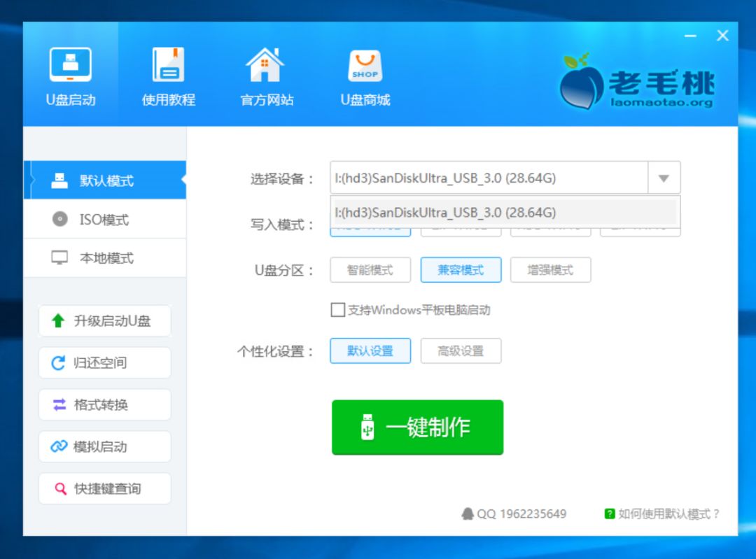
Task: Select 本地模式 in the sidebar
Action: tap(104, 257)
